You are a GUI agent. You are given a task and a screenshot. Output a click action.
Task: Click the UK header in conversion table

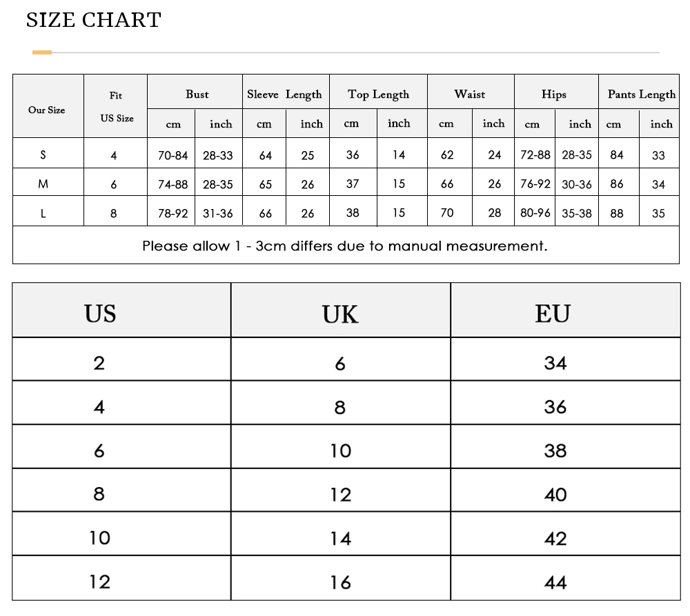340,314
